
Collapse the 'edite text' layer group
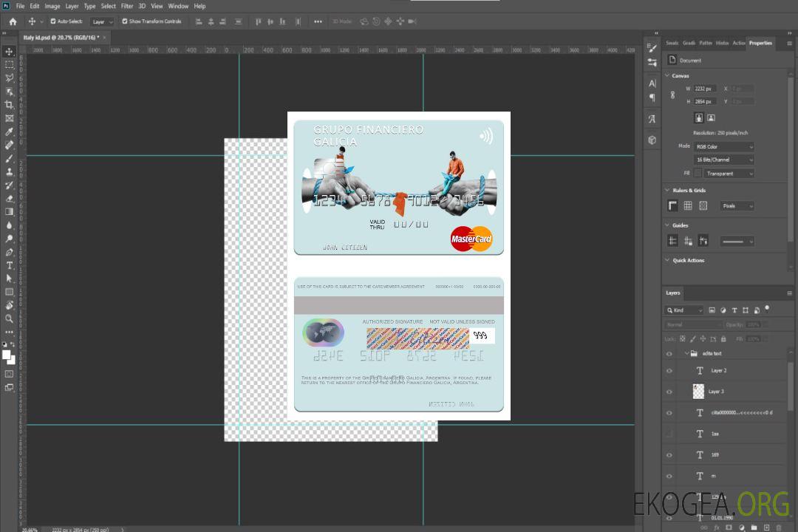click(686, 354)
